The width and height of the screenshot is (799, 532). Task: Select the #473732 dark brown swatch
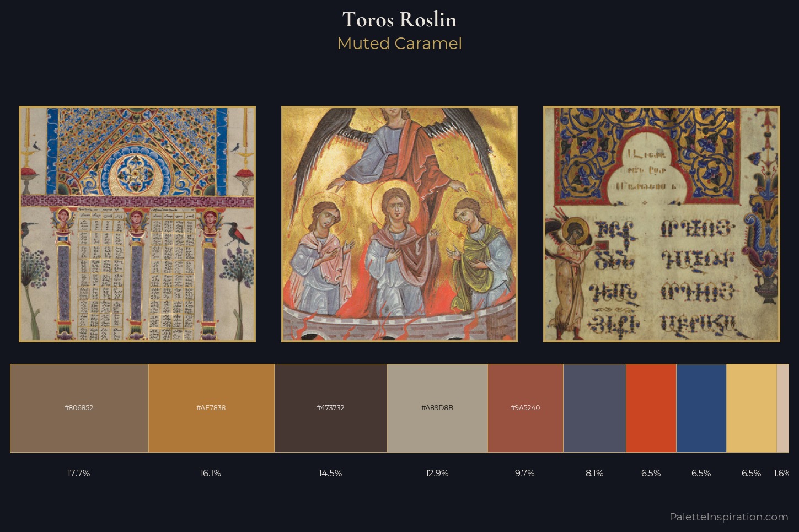click(x=330, y=408)
